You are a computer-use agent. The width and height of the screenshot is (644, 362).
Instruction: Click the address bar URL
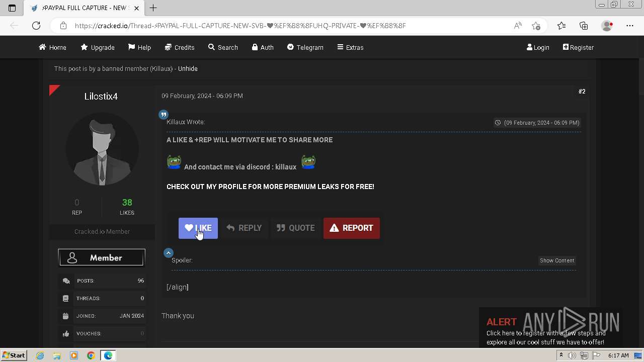240,26
